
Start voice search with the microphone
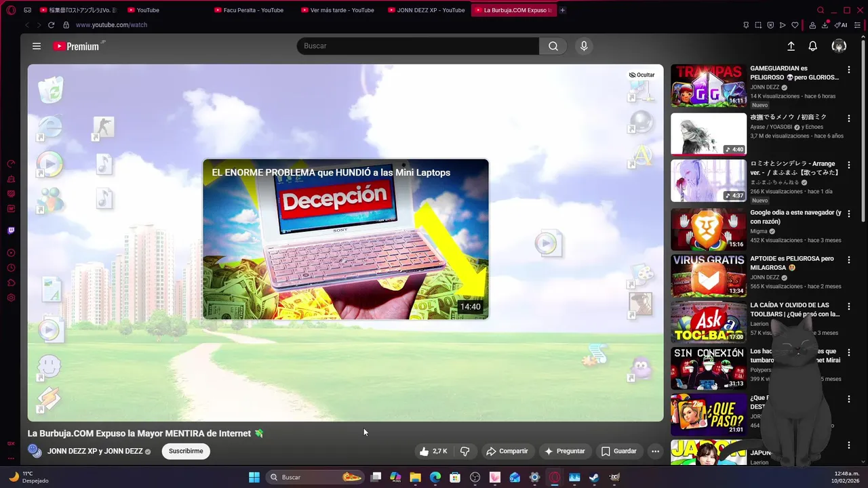click(584, 46)
